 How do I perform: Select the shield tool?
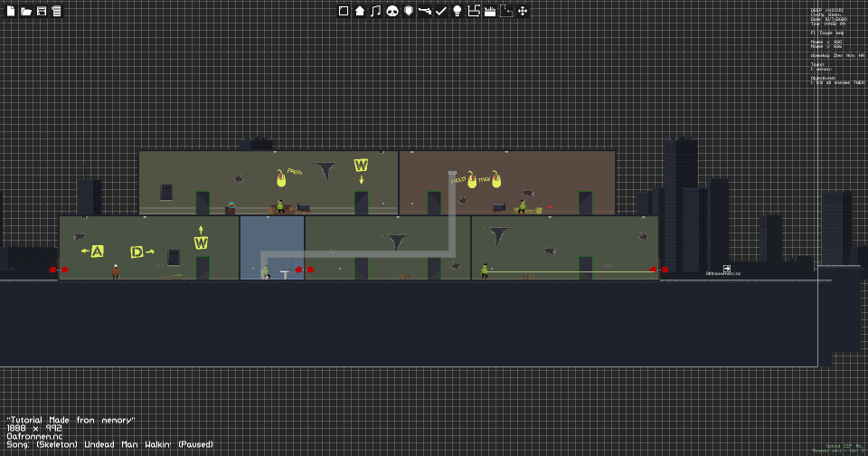409,11
